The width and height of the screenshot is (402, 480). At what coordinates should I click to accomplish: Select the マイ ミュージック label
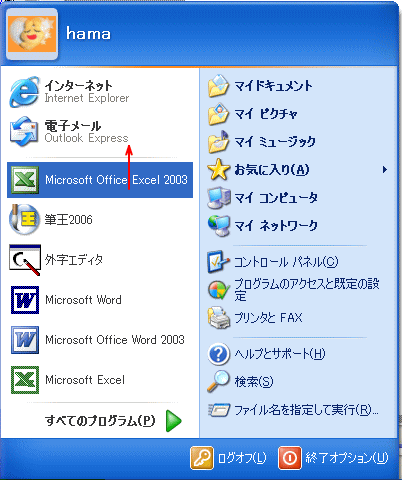[275, 142]
